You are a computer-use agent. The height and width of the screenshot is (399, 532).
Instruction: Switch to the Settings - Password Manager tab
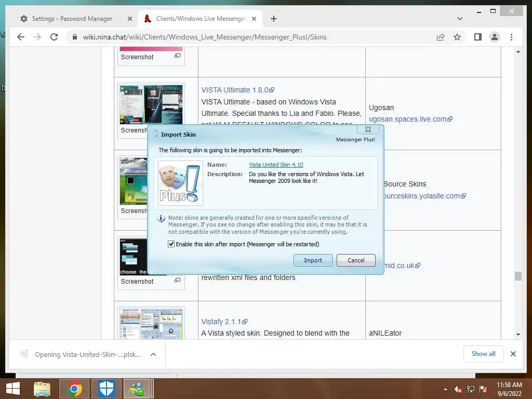72,19
